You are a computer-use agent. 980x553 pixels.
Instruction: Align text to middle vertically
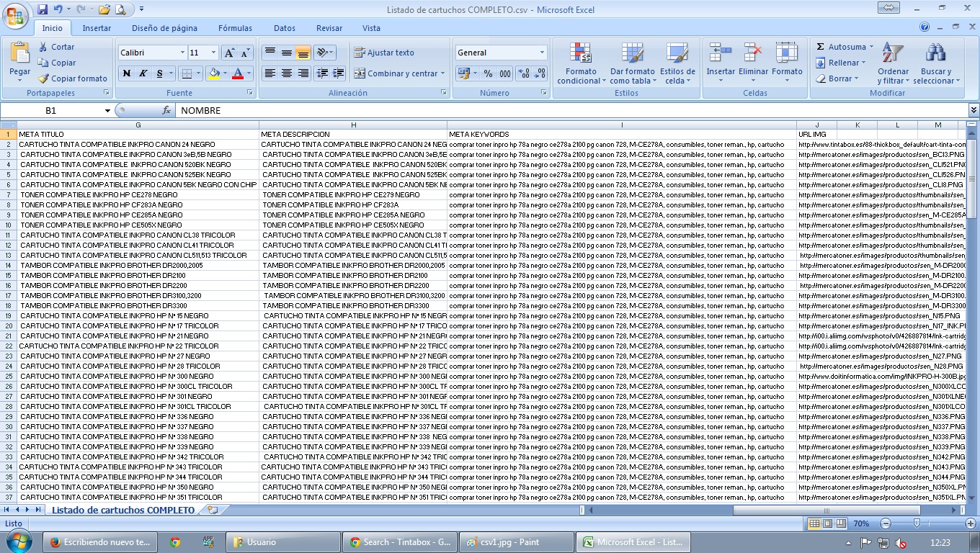point(286,53)
